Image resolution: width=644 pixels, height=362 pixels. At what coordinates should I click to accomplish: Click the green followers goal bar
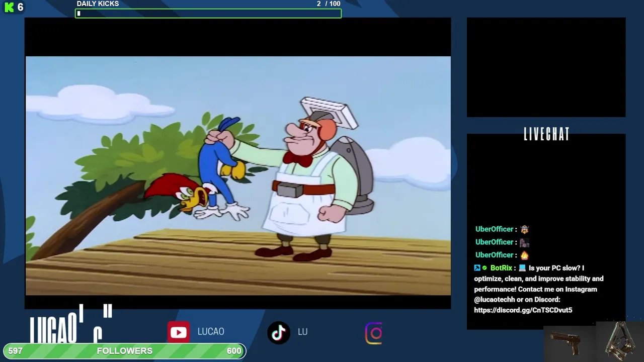(125, 351)
